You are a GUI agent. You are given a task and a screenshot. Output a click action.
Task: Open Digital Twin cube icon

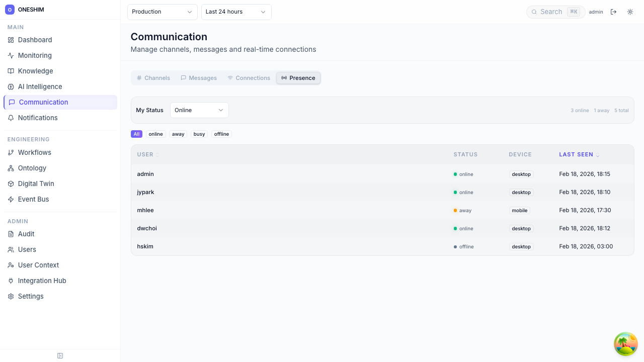click(x=11, y=184)
